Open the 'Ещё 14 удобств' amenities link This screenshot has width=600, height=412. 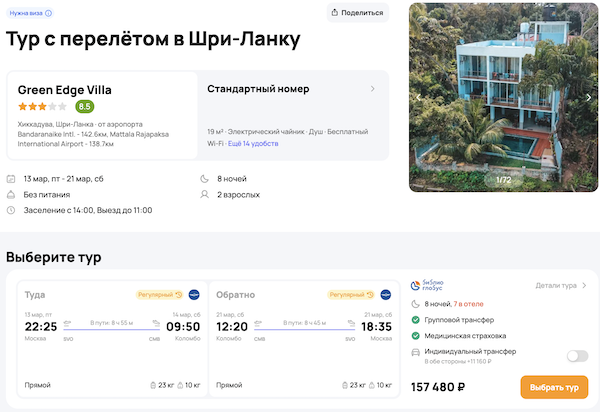253,143
